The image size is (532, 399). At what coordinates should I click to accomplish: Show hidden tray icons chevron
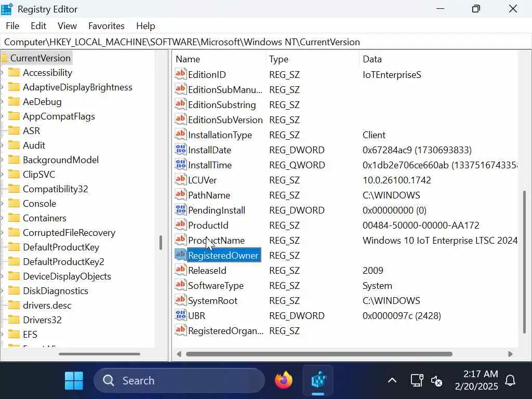(x=392, y=380)
